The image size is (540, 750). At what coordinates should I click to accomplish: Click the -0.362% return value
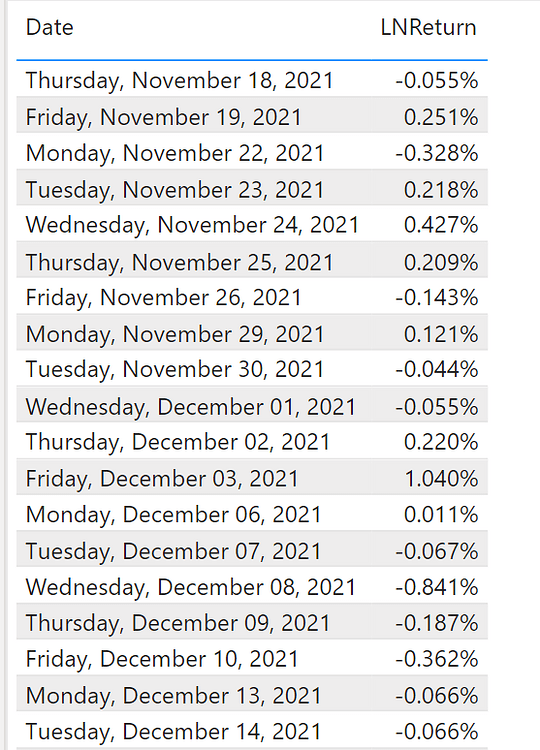click(x=436, y=659)
